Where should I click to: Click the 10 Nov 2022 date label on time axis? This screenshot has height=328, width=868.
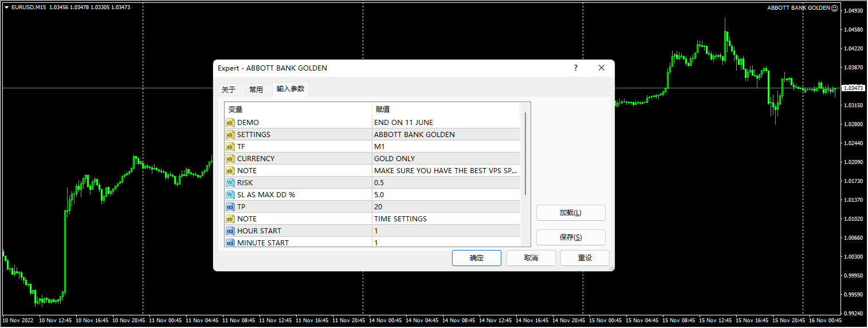(x=18, y=320)
